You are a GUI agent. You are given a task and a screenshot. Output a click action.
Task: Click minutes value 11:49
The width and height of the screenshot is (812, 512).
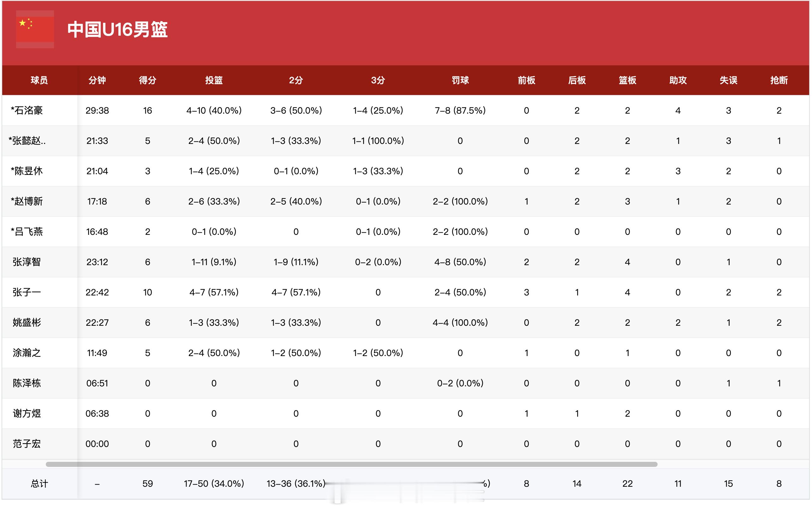point(97,353)
